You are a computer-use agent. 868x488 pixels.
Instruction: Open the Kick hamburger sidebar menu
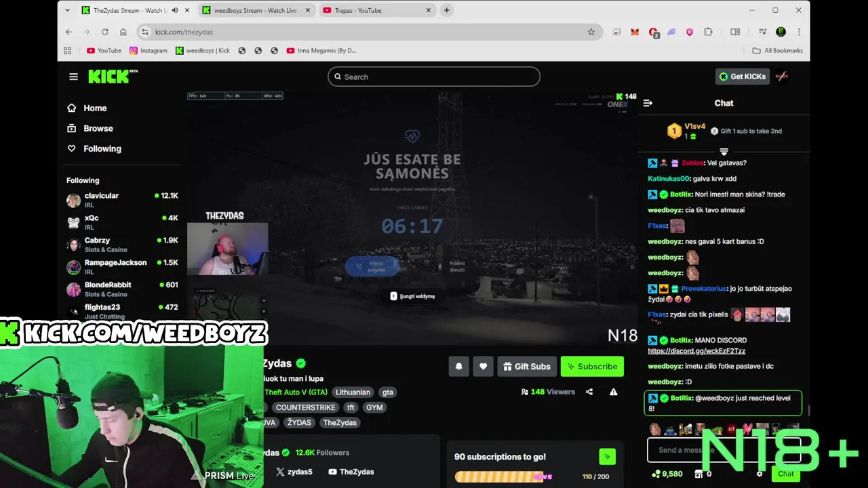pos(73,77)
